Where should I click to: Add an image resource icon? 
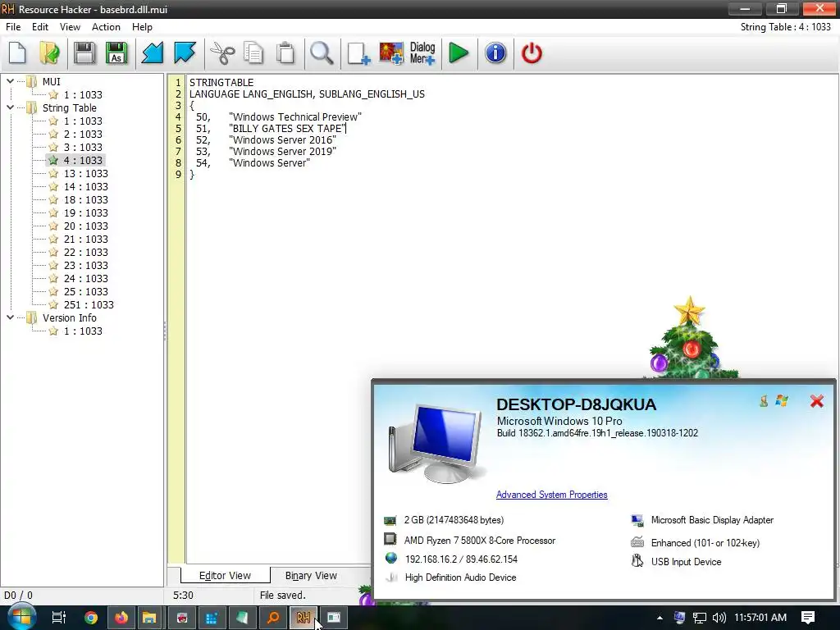[391, 53]
